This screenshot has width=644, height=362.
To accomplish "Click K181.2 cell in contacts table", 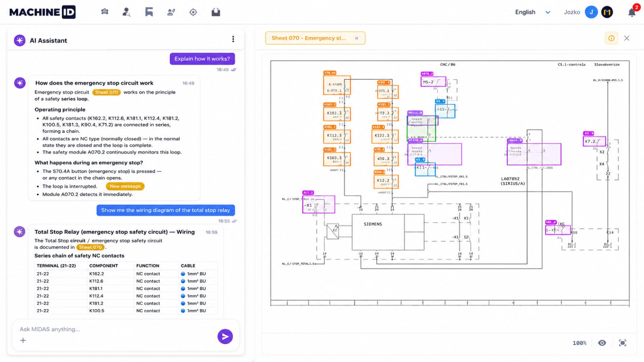I will (x=96, y=303).
